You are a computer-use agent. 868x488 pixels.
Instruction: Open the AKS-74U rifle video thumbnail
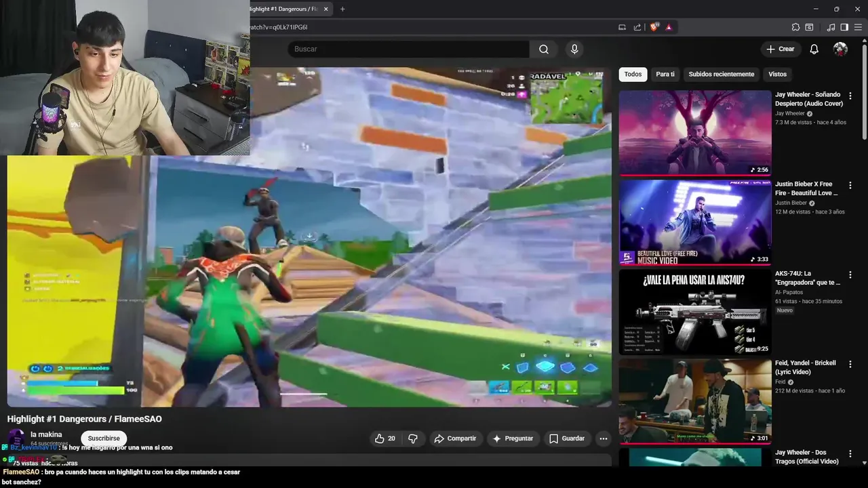pyautogui.click(x=695, y=312)
